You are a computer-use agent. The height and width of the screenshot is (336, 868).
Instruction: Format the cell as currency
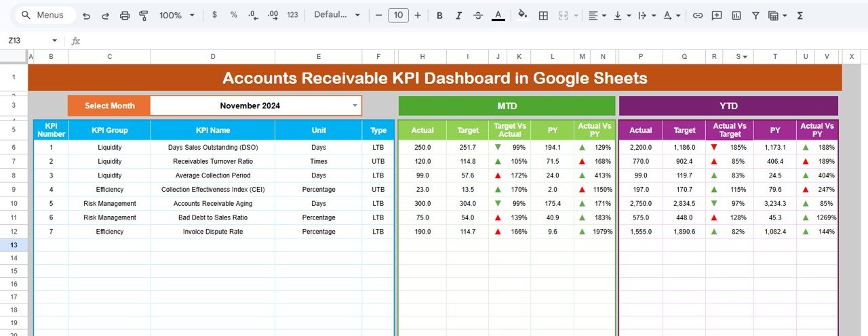pos(215,15)
